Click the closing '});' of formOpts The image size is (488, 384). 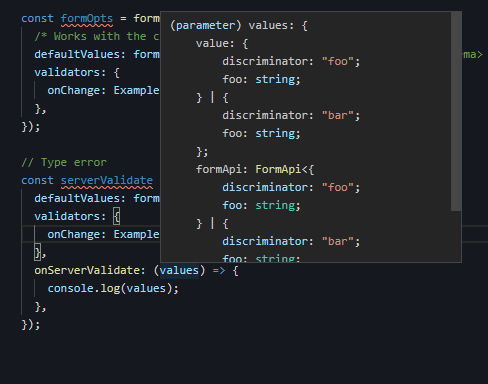[x=31, y=126]
